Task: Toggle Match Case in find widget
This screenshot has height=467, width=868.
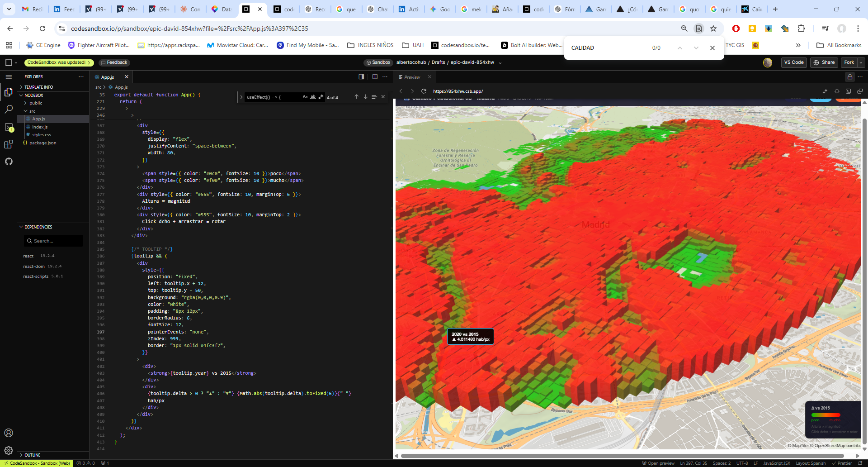Action: (x=305, y=97)
